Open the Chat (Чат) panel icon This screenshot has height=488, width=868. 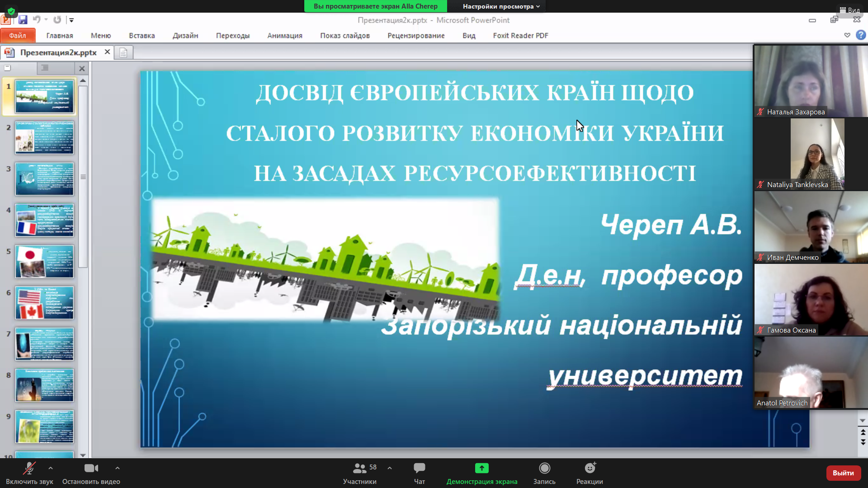pyautogui.click(x=419, y=469)
